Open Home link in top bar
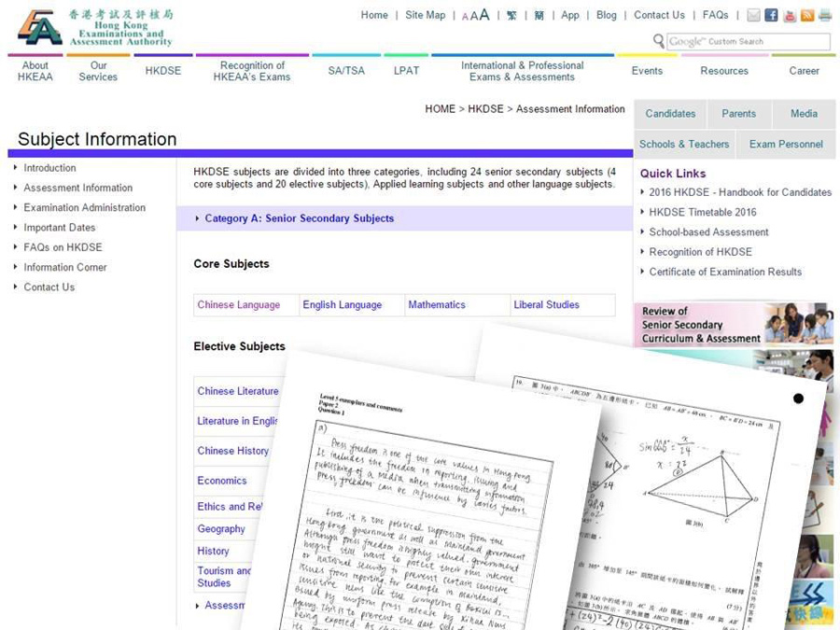The image size is (840, 630). point(374,15)
